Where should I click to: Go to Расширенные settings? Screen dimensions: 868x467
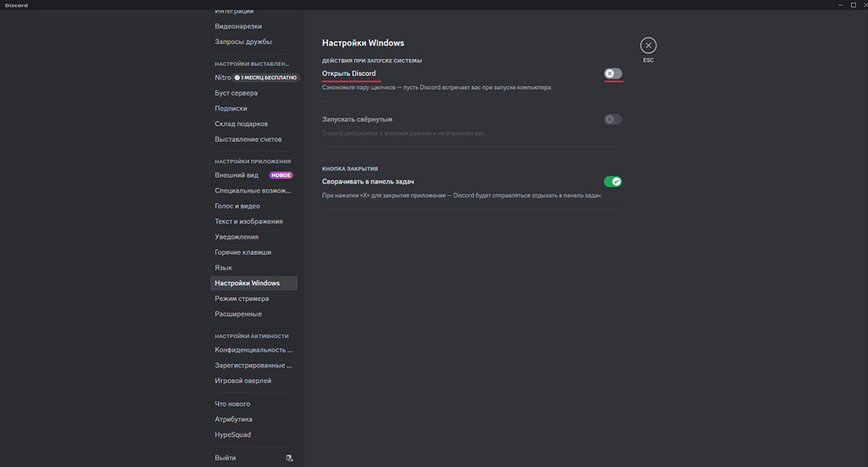(238, 313)
